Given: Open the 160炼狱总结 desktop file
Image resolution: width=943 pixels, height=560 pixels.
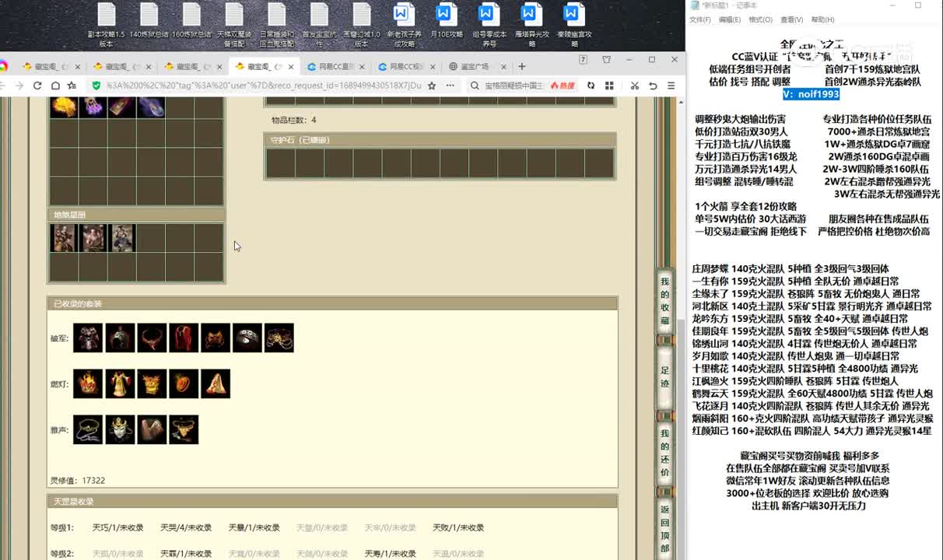Looking at the screenshot, I should [x=191, y=21].
